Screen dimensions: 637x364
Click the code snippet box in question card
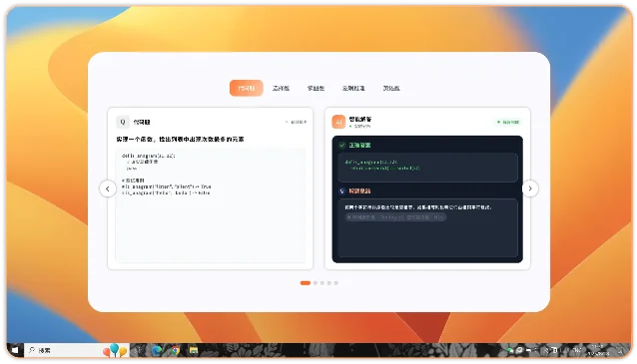(x=211, y=205)
